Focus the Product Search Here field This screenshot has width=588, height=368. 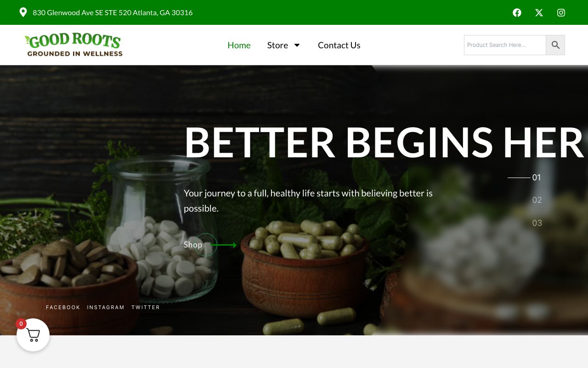[505, 45]
